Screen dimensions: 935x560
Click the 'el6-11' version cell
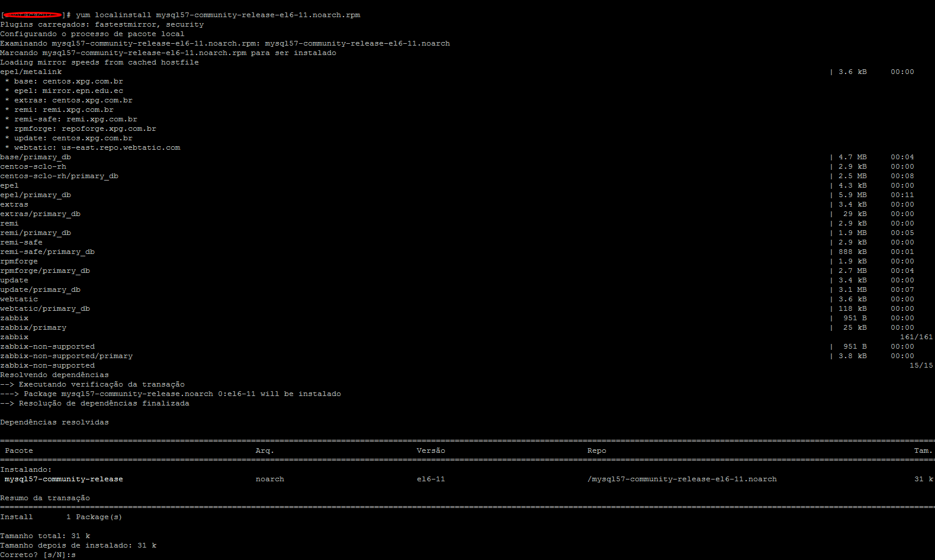tap(431, 479)
